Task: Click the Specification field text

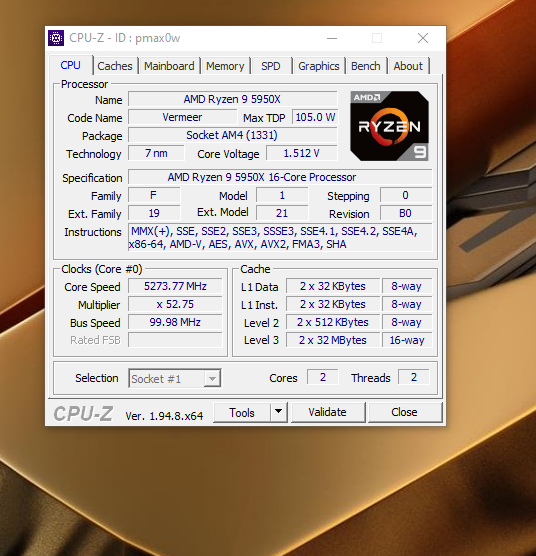Action: pos(280,177)
